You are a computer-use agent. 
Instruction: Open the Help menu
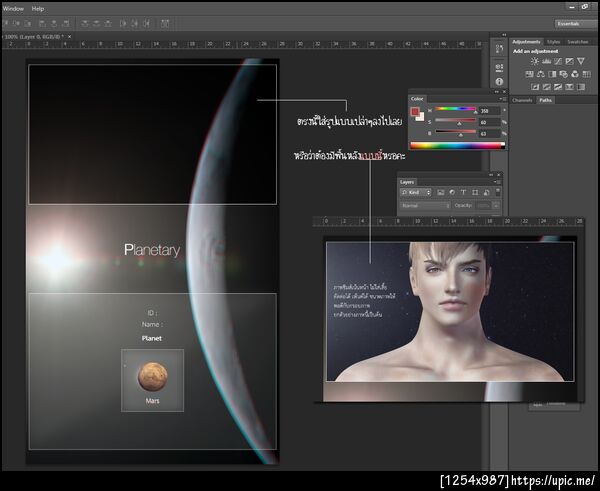[38, 8]
